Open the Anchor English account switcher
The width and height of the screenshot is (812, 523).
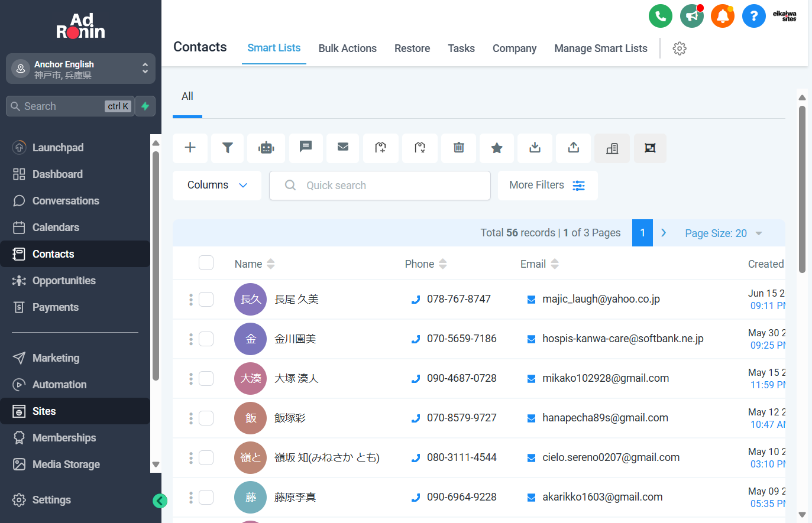[x=80, y=69]
